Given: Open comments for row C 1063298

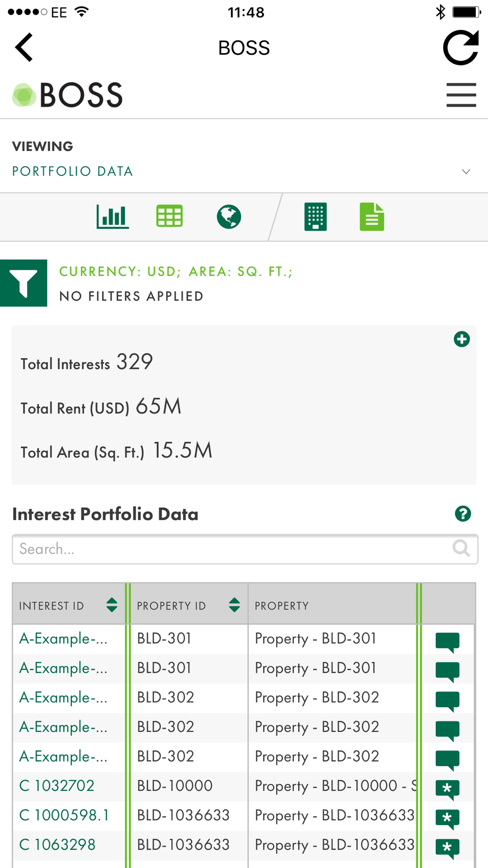Looking at the screenshot, I should point(447,848).
